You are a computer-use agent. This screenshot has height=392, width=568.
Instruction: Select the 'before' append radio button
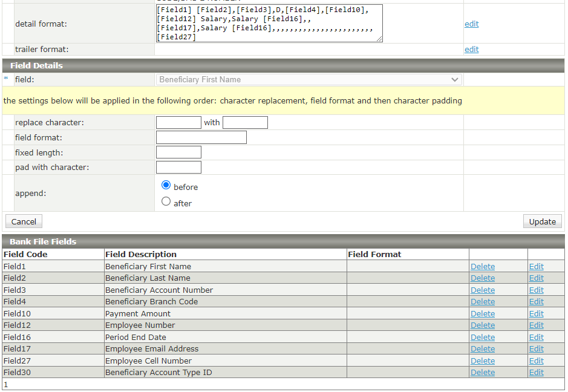pyautogui.click(x=166, y=186)
